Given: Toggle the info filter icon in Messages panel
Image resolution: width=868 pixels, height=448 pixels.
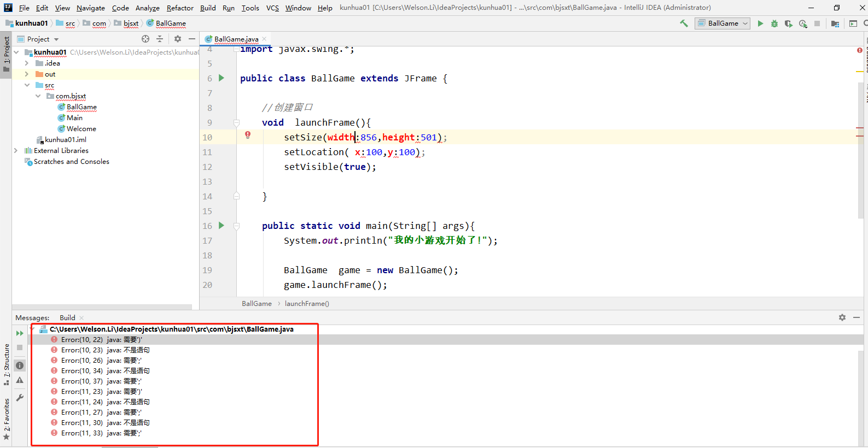Looking at the screenshot, I should pos(20,366).
